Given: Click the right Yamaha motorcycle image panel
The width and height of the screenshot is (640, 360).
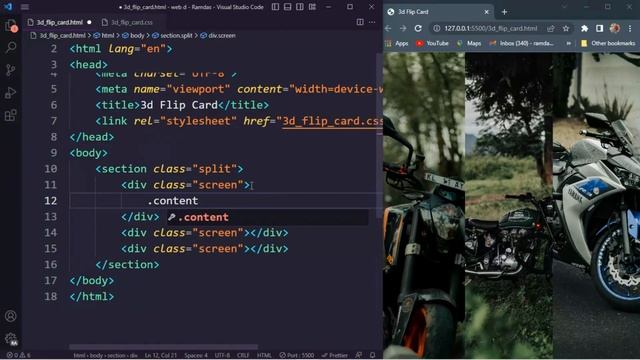Looking at the screenshot, I should [596, 205].
